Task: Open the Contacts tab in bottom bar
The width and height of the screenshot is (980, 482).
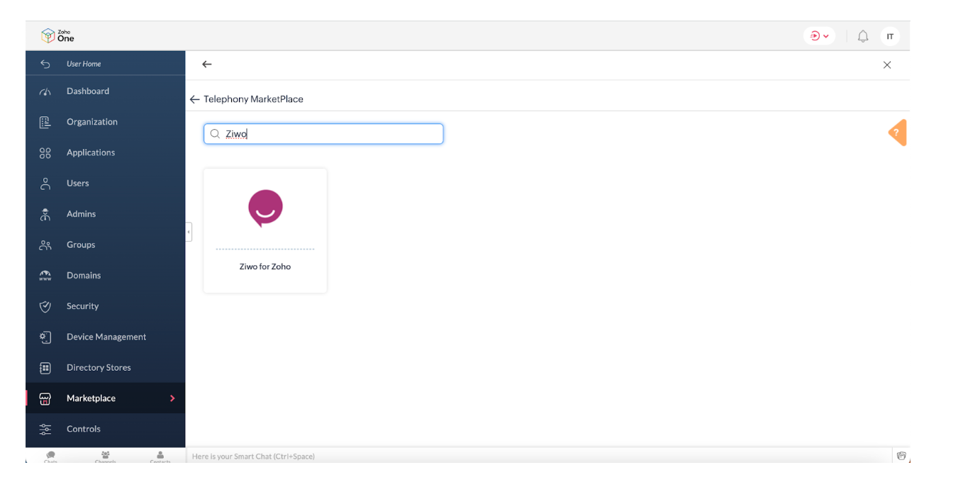Action: (160, 456)
